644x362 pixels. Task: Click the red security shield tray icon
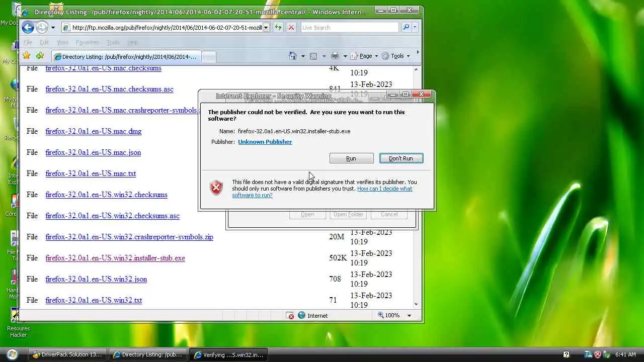[x=598, y=354]
